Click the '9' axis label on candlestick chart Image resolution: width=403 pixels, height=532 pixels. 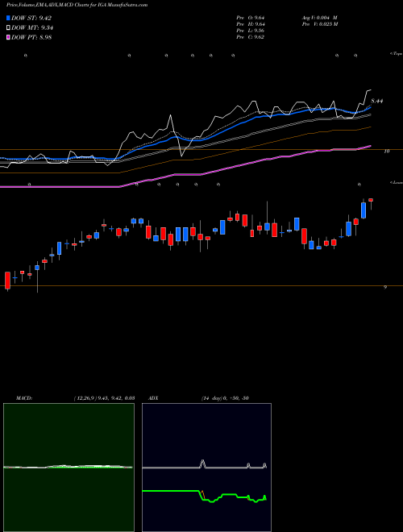click(x=385, y=288)
